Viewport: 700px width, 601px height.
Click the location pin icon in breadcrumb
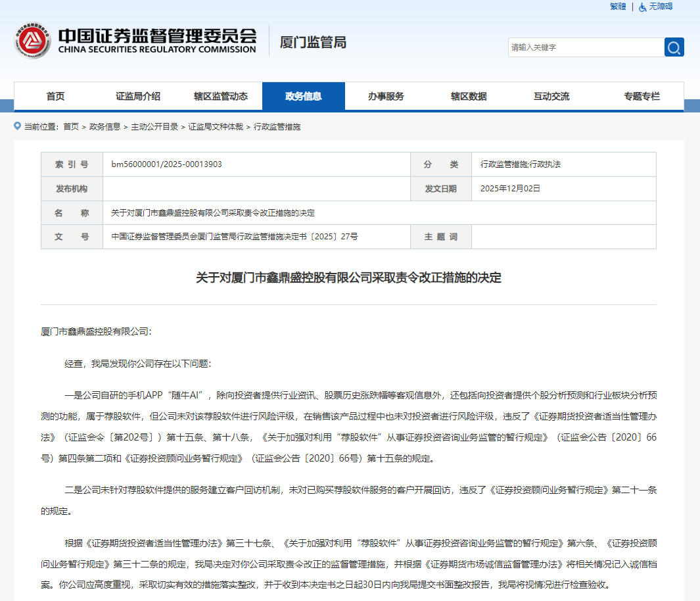[17, 126]
